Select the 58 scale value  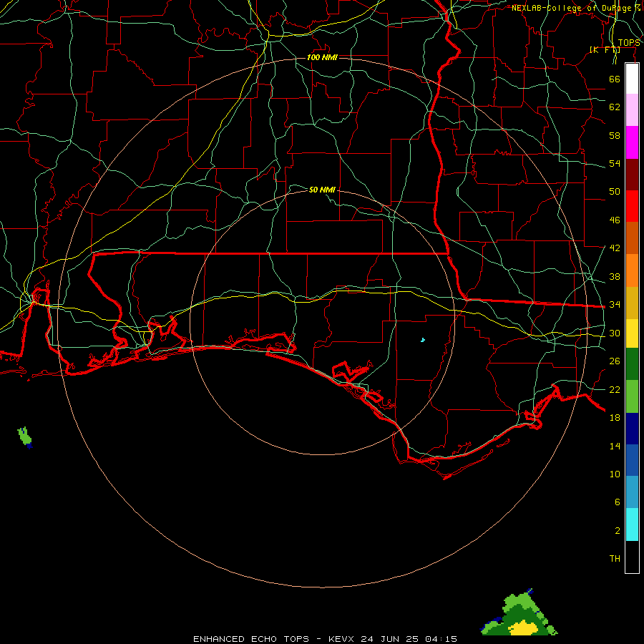(615, 135)
